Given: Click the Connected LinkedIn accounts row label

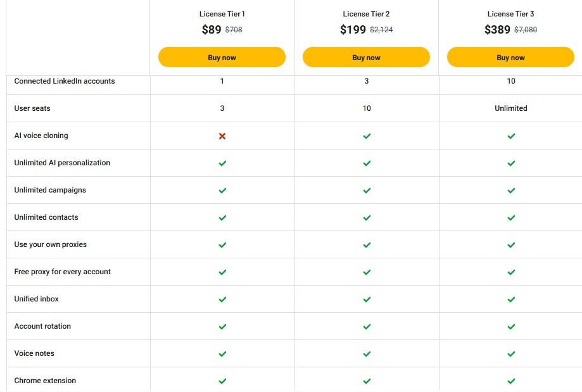Looking at the screenshot, I should (x=65, y=81).
